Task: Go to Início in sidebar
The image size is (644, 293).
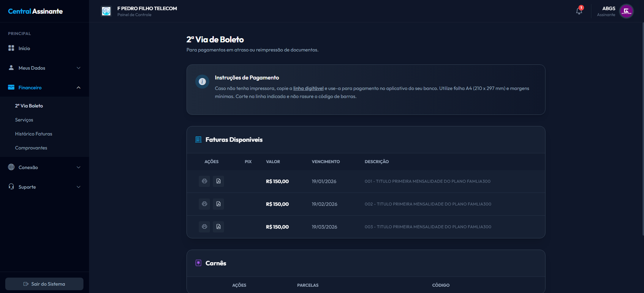Action: click(x=24, y=49)
